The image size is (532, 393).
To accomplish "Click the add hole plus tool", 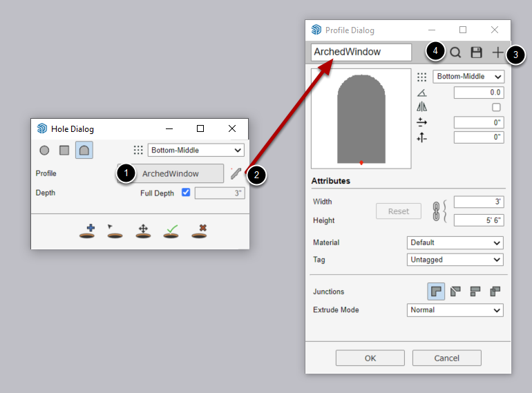I will [87, 231].
